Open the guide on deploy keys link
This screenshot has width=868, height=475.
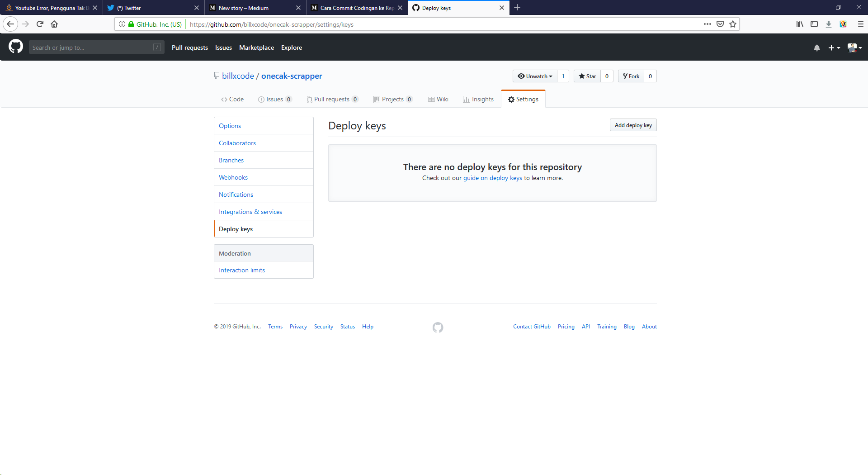point(492,178)
